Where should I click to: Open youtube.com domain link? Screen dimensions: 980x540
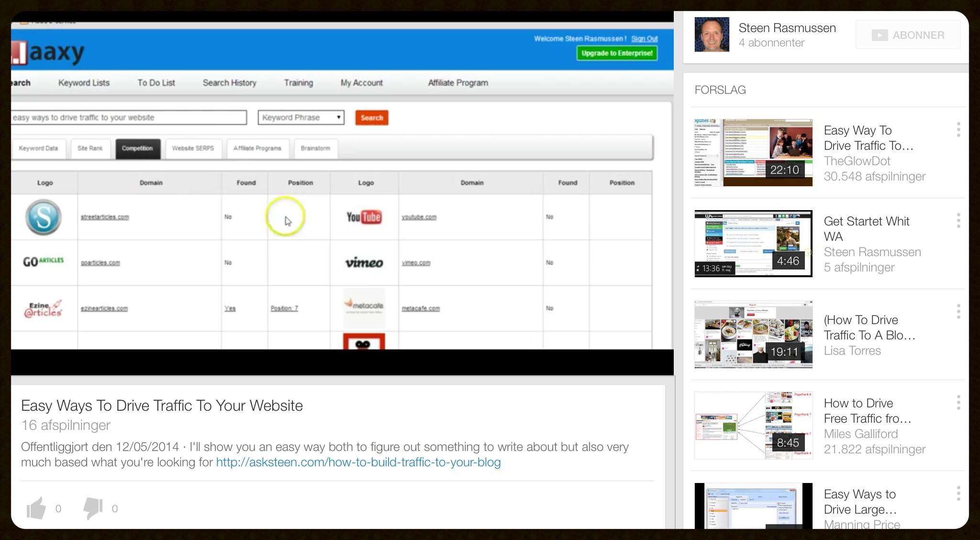[419, 217]
